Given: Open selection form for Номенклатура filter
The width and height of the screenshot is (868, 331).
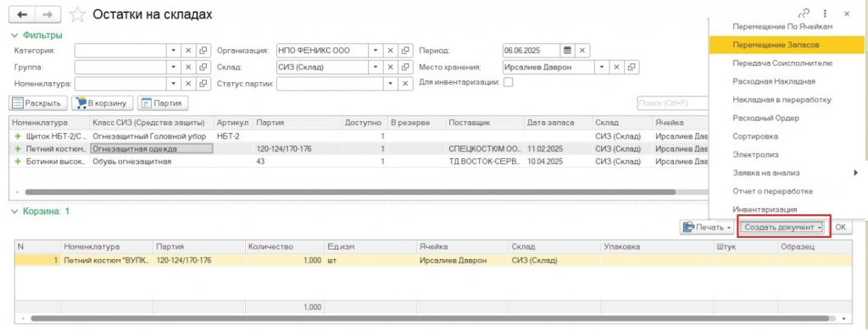Looking at the screenshot, I should (203, 84).
